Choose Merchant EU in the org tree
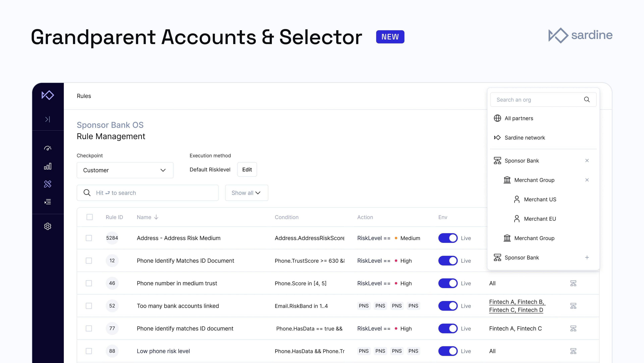Screen dimensions: 644x363 coord(540,219)
